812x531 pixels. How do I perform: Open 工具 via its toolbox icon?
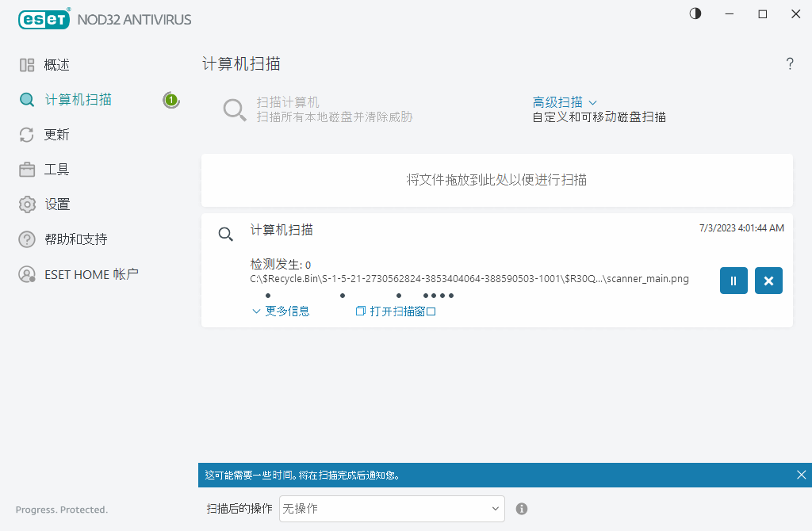tap(26, 169)
